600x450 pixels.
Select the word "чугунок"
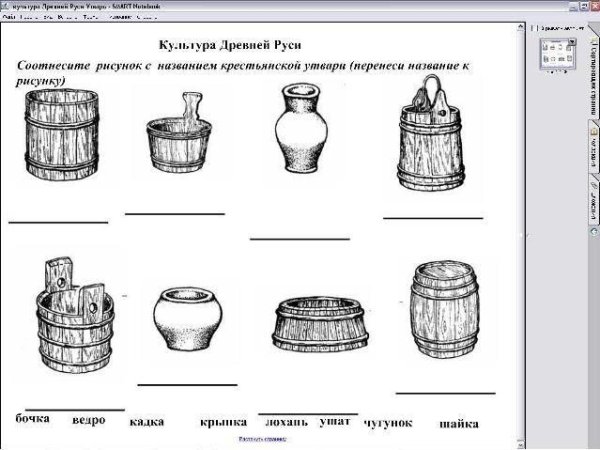(x=388, y=423)
